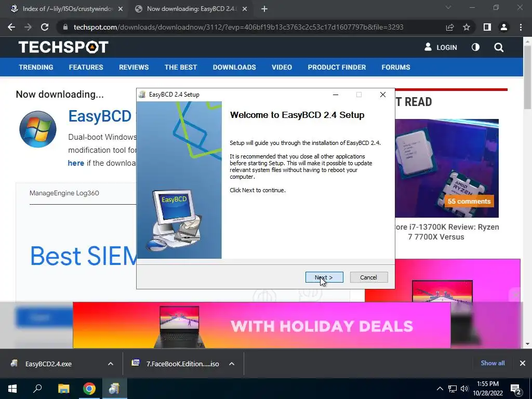
Task: Open PRODUCT FINDER nav item
Action: click(x=337, y=67)
